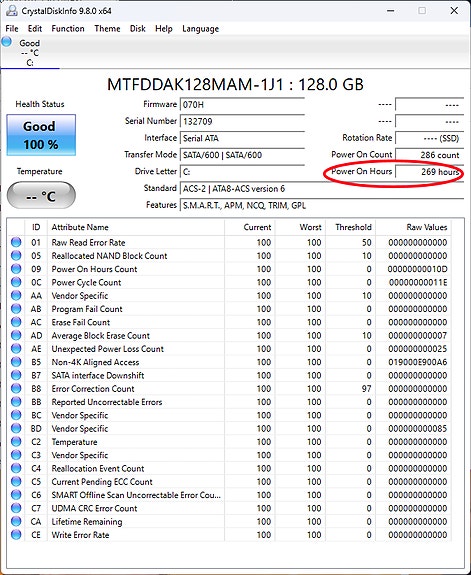Click the temperature -- °C button

click(41, 196)
